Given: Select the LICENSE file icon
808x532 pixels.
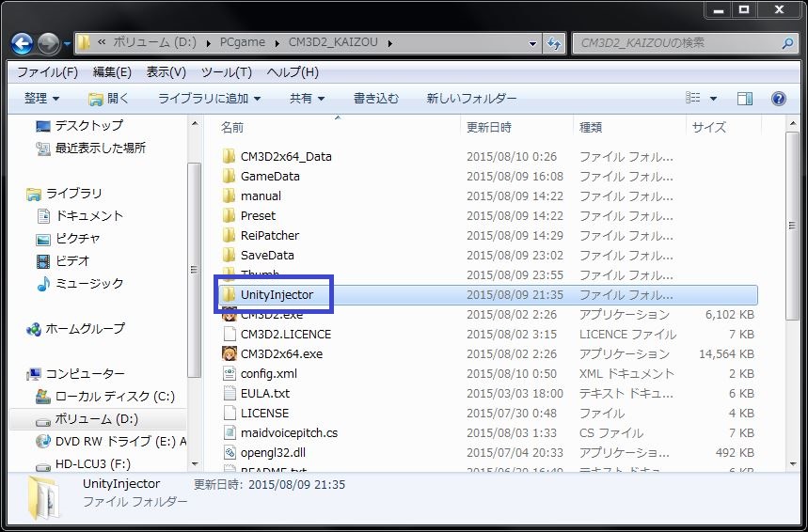Looking at the screenshot, I should pos(229,413).
